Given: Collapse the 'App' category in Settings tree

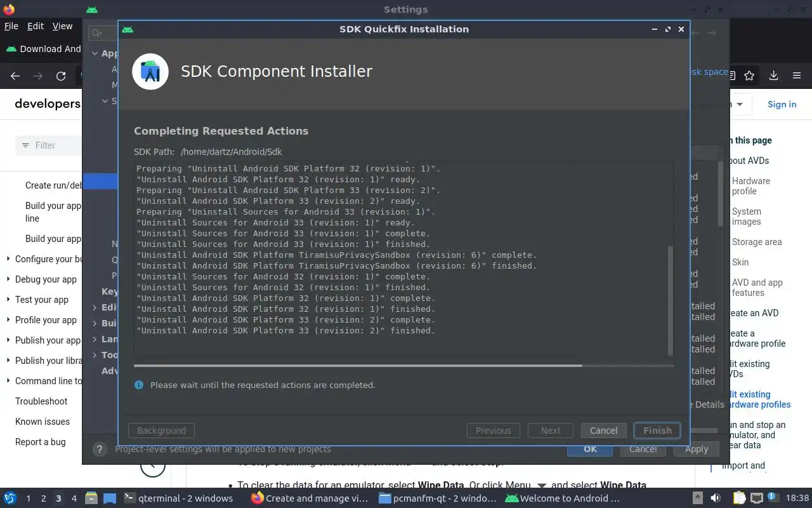Looking at the screenshot, I should [x=95, y=54].
